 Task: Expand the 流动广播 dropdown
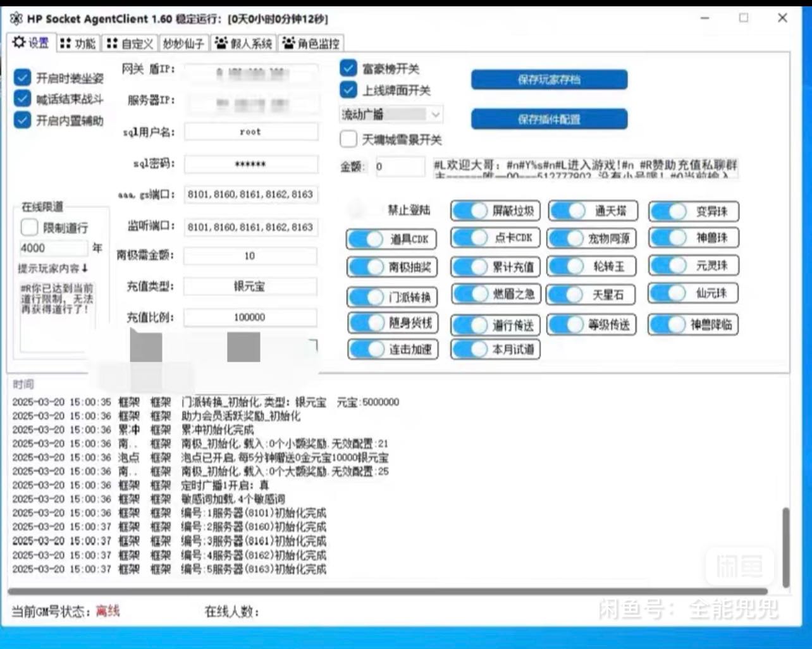[391, 114]
